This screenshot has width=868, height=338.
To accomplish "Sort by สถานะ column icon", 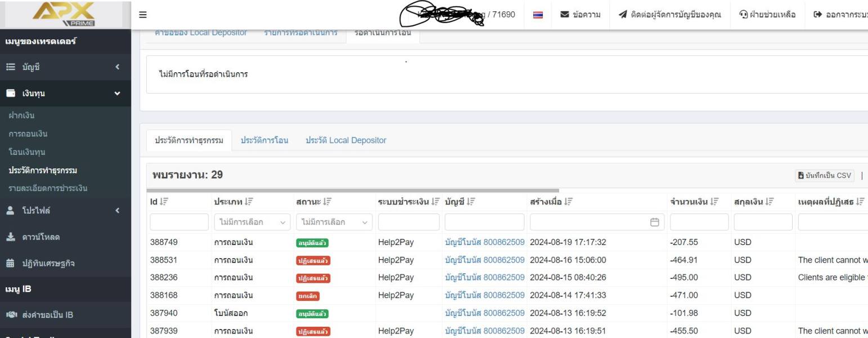I will point(327,202).
